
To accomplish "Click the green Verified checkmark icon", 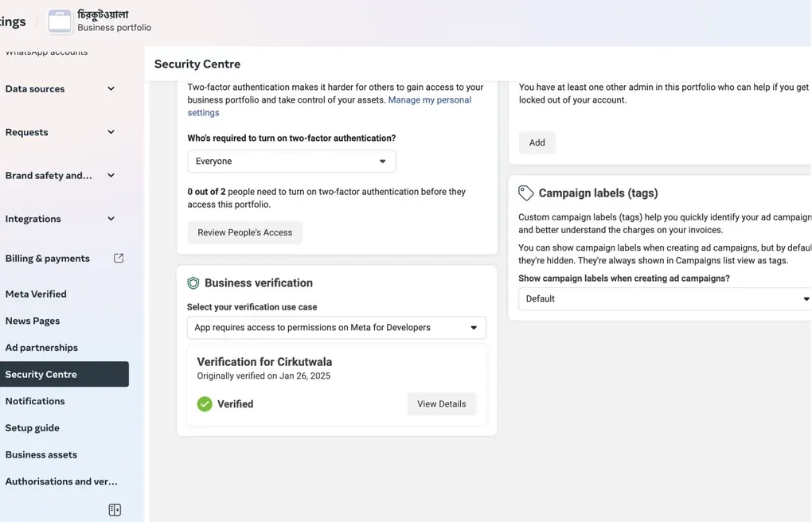I will (x=205, y=404).
